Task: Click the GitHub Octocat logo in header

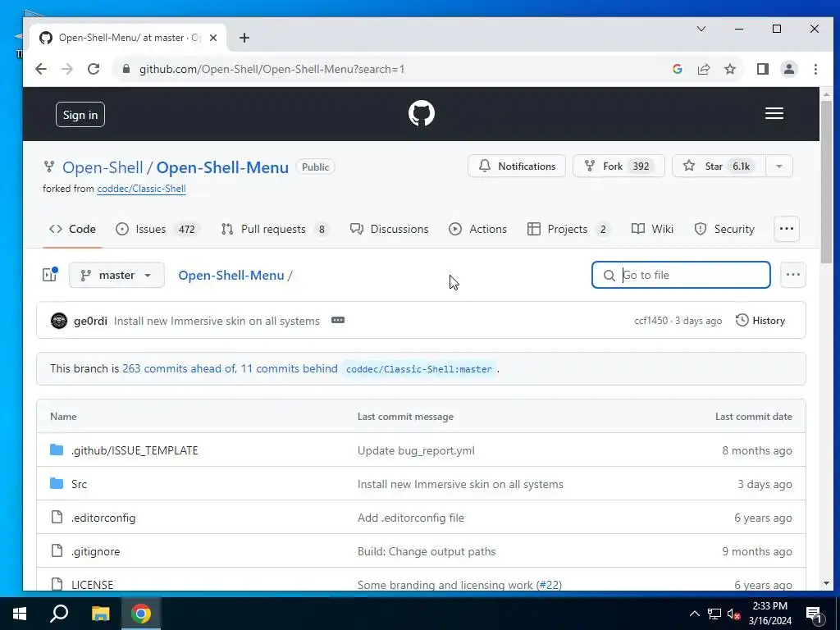Action: [421, 113]
